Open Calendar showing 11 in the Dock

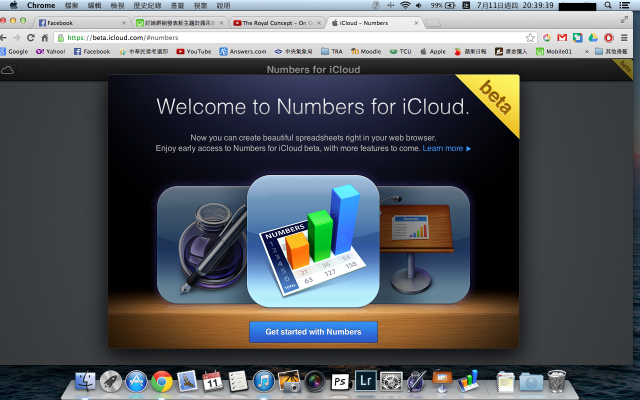click(213, 381)
